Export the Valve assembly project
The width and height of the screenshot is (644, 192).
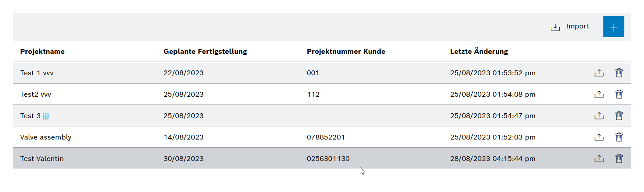click(x=599, y=137)
